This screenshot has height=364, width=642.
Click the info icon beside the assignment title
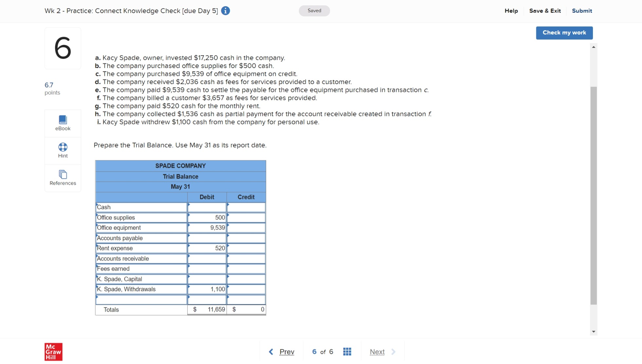coord(225,10)
